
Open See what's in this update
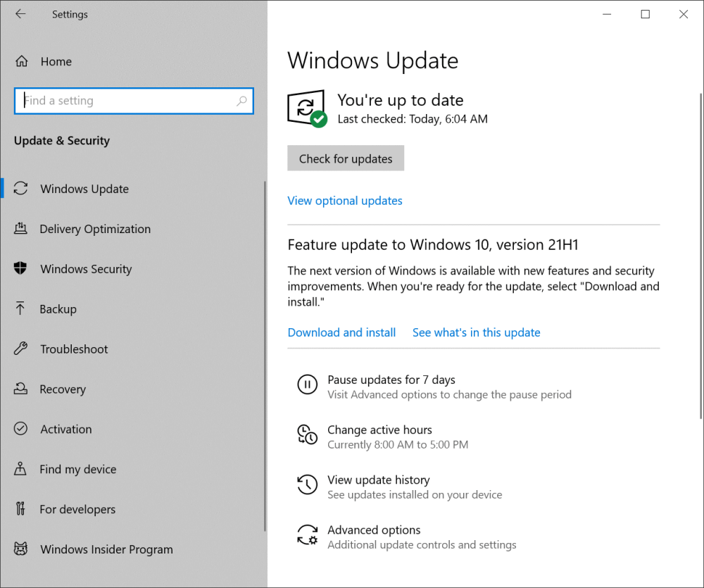[477, 332]
